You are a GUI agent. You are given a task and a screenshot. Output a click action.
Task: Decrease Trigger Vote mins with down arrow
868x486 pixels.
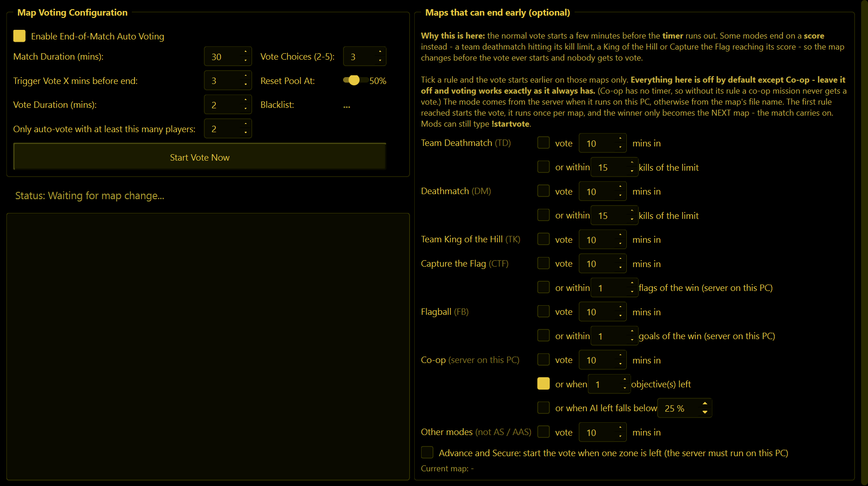(x=246, y=85)
